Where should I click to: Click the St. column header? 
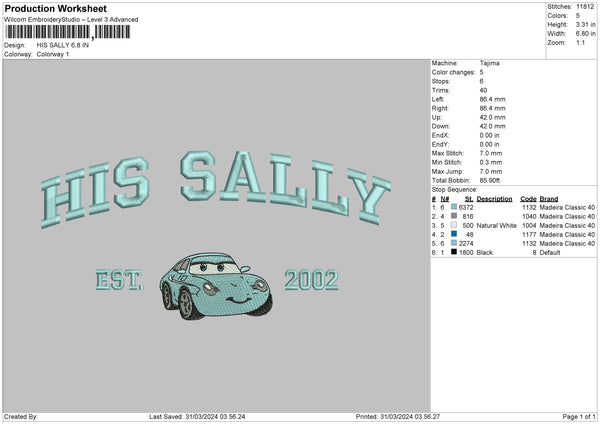(x=468, y=198)
